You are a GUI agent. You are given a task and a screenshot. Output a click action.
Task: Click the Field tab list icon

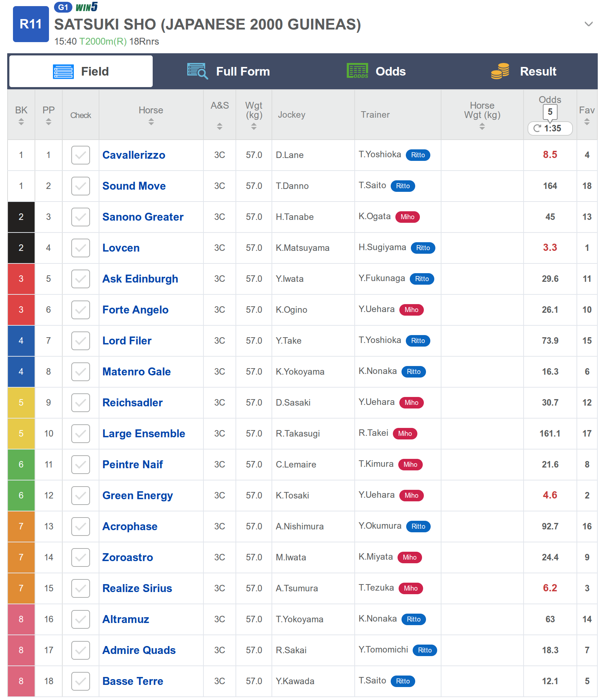click(x=63, y=71)
